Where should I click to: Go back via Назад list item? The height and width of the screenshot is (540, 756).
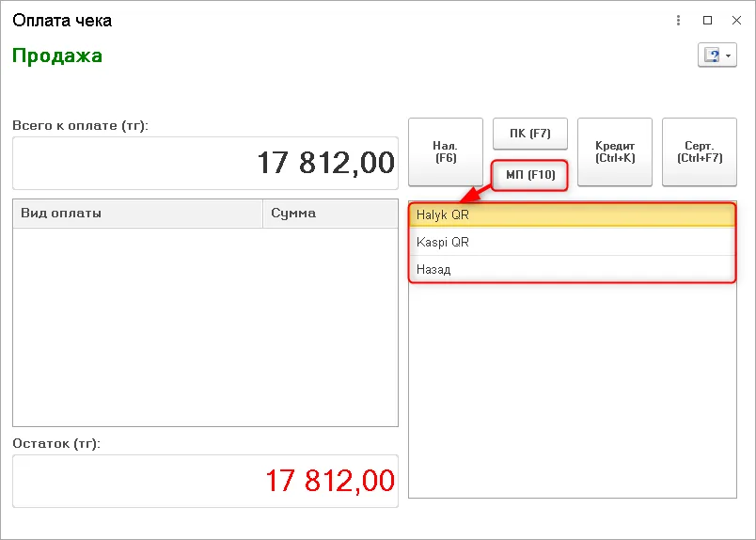[573, 269]
